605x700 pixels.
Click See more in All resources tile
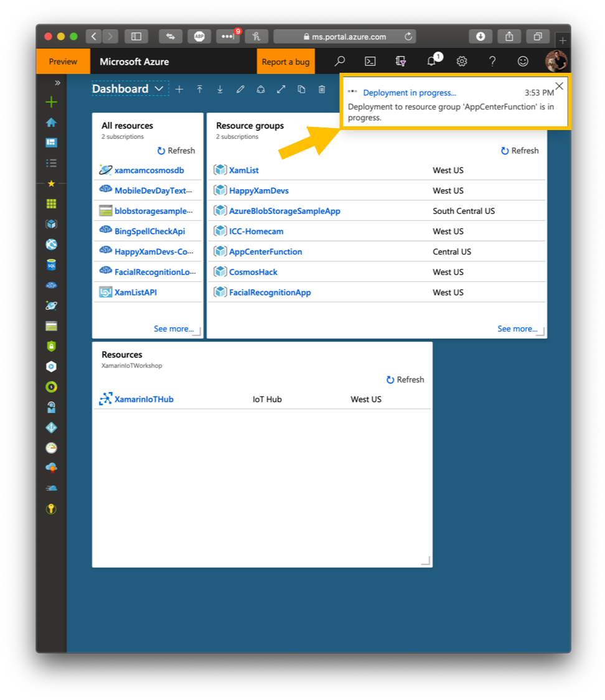click(174, 329)
